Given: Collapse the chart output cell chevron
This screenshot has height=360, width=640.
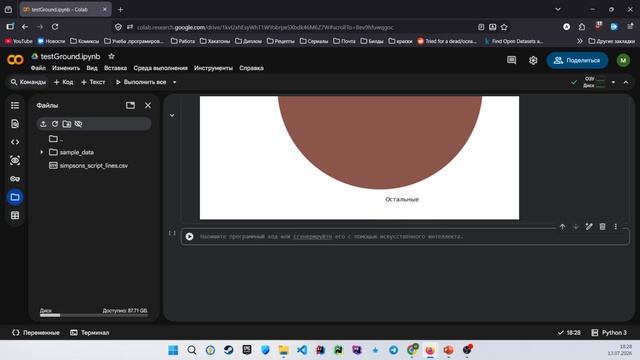Looking at the screenshot, I should pos(172,116).
